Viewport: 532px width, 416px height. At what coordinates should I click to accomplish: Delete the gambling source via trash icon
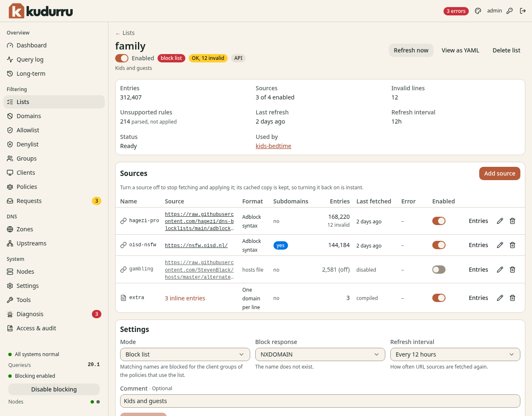pyautogui.click(x=512, y=270)
